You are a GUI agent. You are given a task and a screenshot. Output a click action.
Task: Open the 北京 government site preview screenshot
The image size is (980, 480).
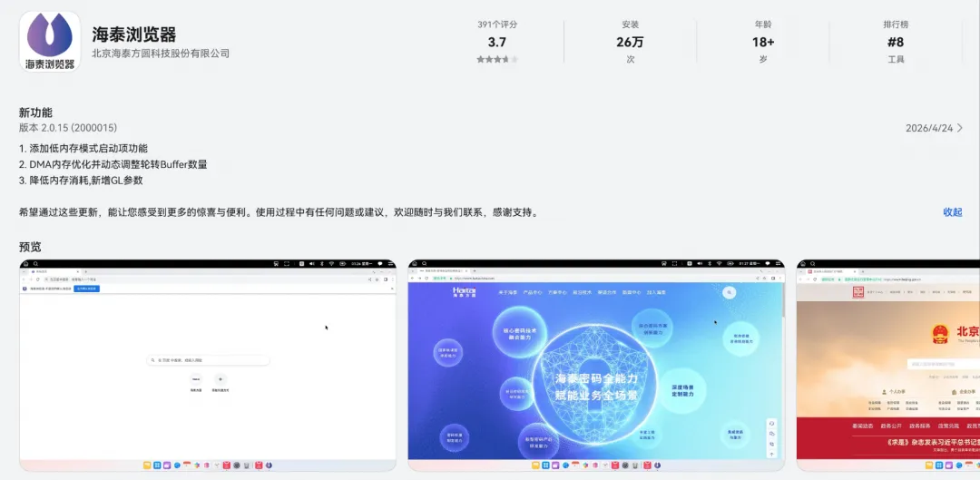point(888,366)
